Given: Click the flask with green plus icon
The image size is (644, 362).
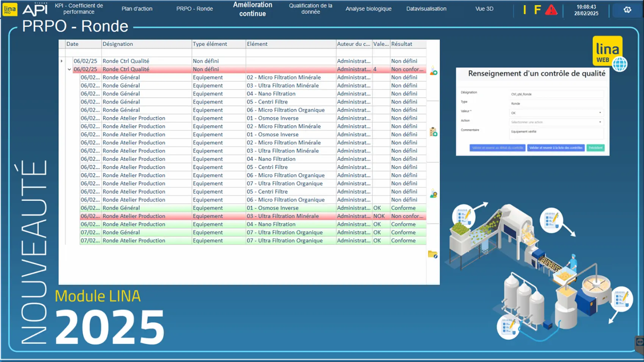Looking at the screenshot, I should click(433, 72).
